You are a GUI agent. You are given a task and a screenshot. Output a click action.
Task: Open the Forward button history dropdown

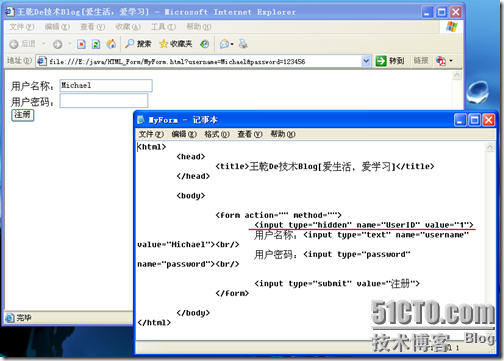tap(70, 44)
